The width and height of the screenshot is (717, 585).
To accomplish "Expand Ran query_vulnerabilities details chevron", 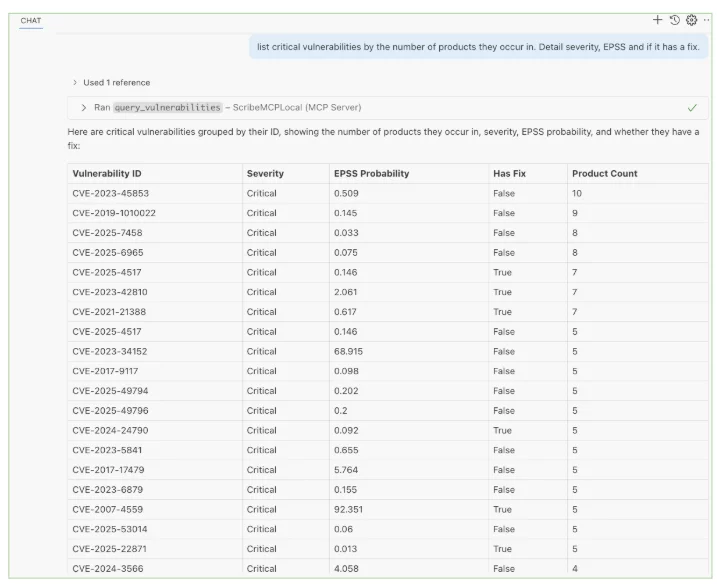I will click(x=84, y=107).
